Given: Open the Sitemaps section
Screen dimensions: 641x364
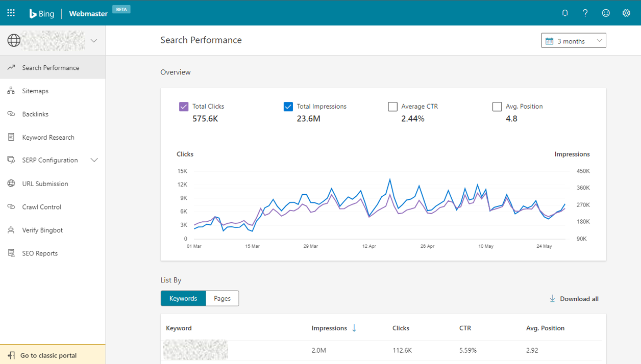Looking at the screenshot, I should point(35,90).
